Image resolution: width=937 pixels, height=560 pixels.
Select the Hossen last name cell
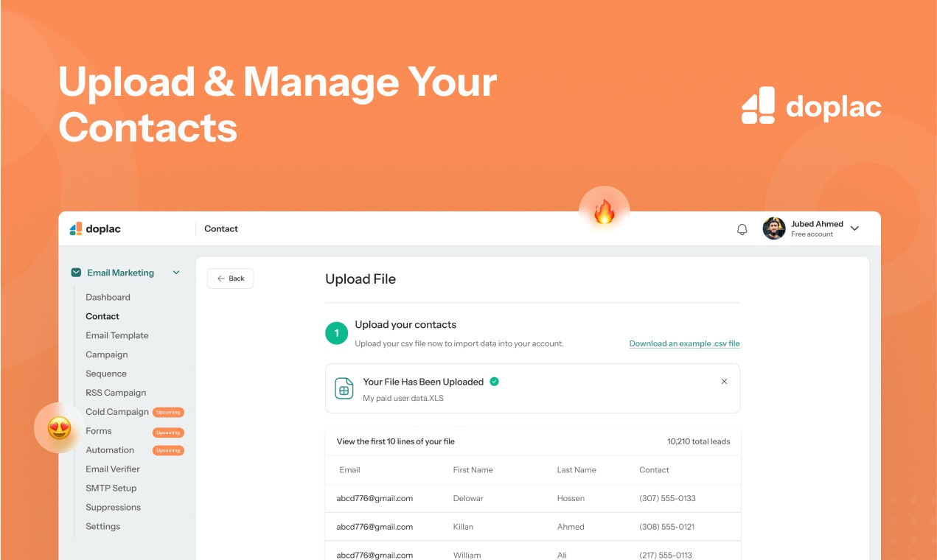click(x=571, y=499)
